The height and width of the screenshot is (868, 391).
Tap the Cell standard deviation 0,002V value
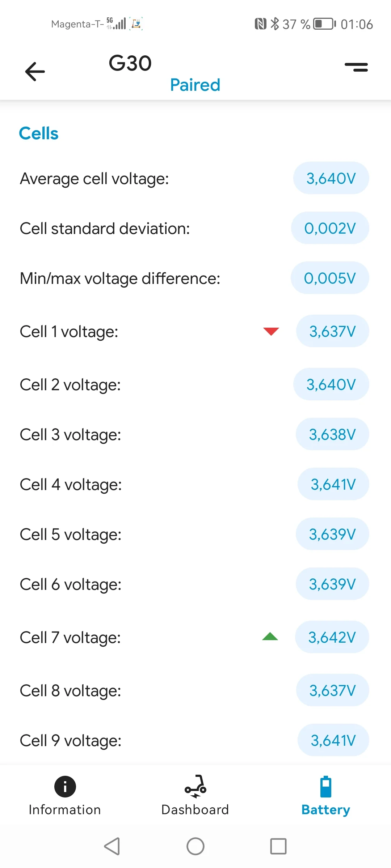coord(330,228)
